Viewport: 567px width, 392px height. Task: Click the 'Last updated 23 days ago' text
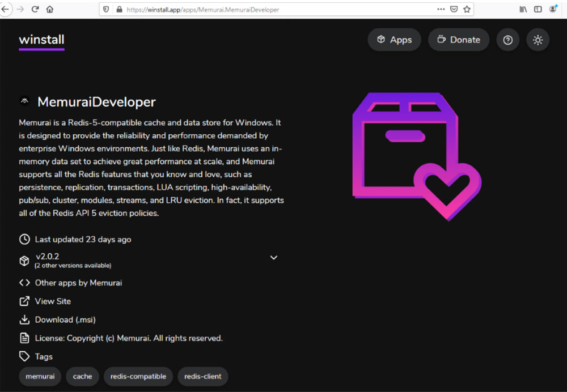coord(83,239)
